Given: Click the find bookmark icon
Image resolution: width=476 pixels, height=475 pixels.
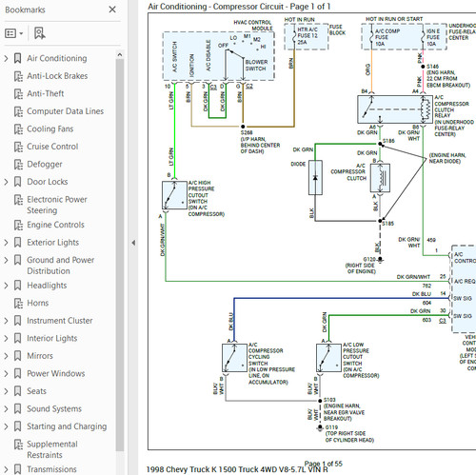Looking at the screenshot, I should click(40, 33).
